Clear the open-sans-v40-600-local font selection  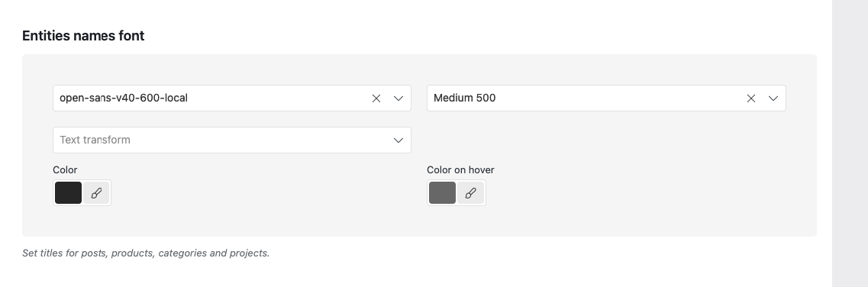376,98
